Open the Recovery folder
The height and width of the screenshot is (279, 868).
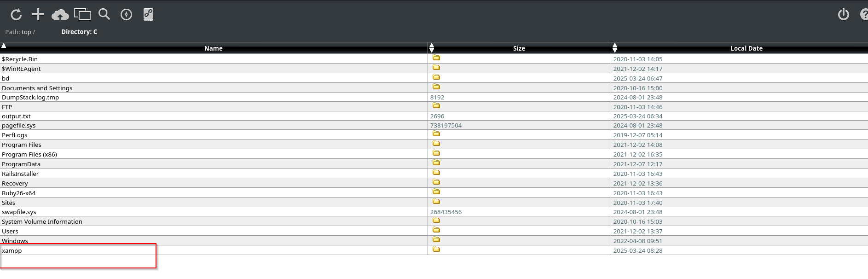coord(15,184)
